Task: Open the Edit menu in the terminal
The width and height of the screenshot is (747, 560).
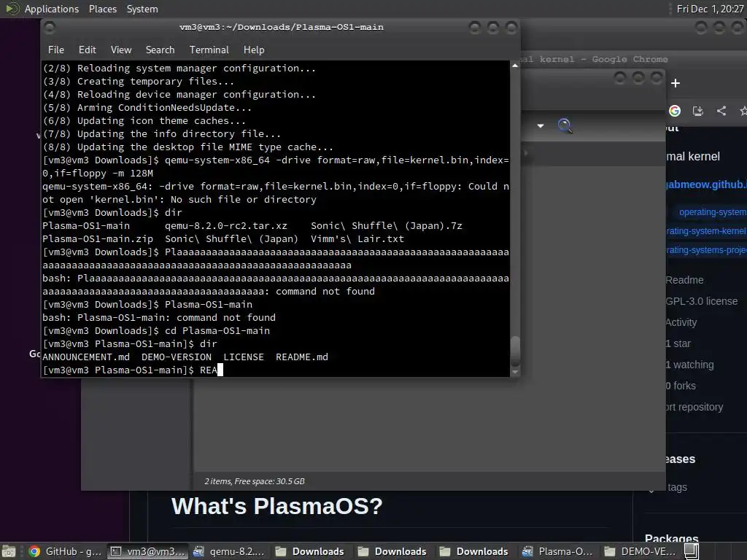Action: [88, 50]
